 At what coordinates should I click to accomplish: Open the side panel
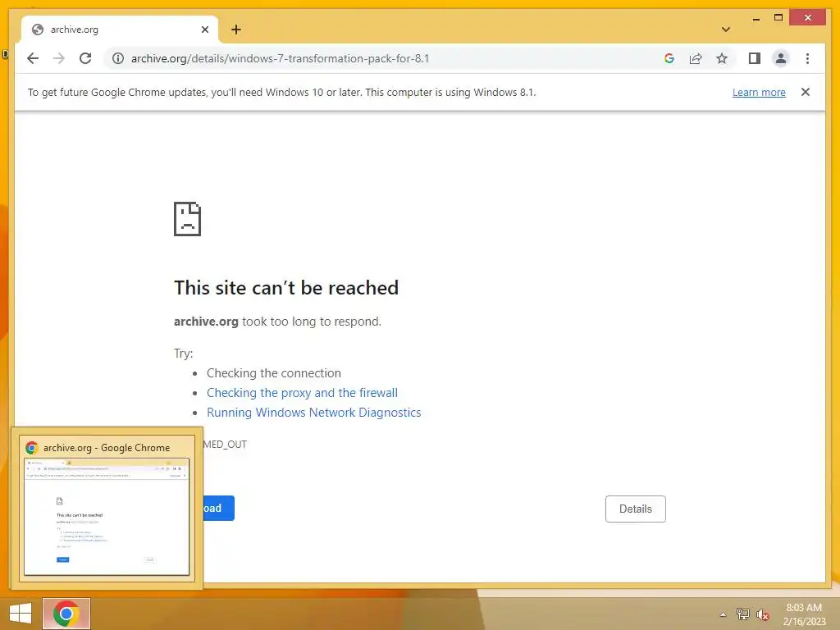[x=755, y=58]
